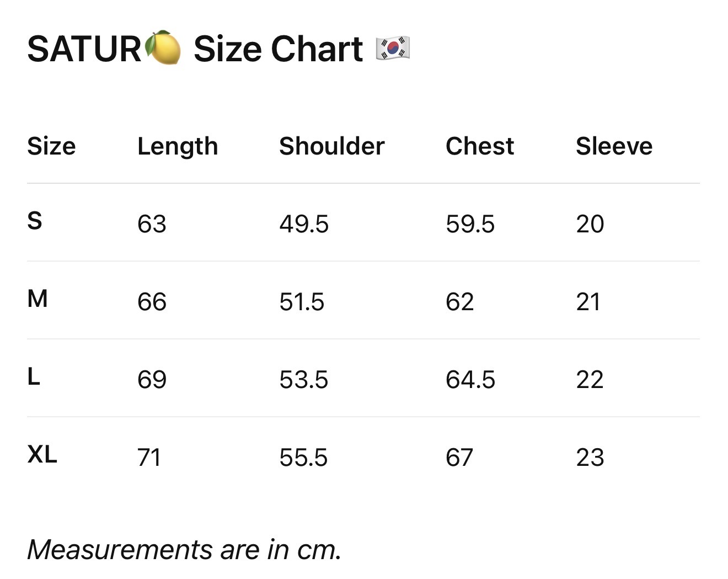Select the 71 length value for XL
728x579 pixels.
[x=149, y=458]
